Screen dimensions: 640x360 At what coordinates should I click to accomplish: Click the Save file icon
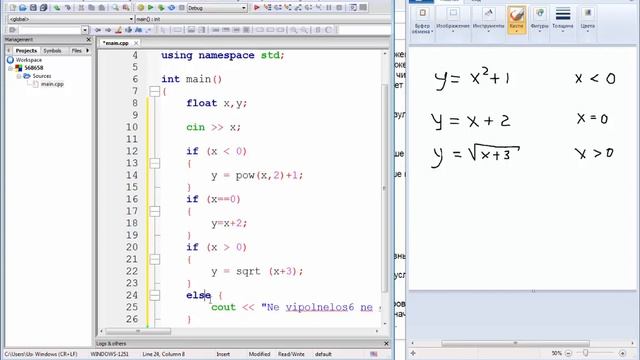click(33, 8)
